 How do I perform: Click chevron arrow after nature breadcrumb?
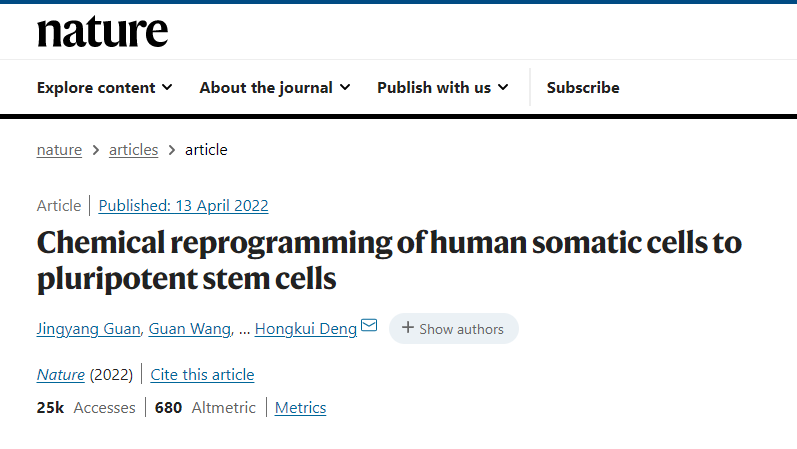coord(96,150)
